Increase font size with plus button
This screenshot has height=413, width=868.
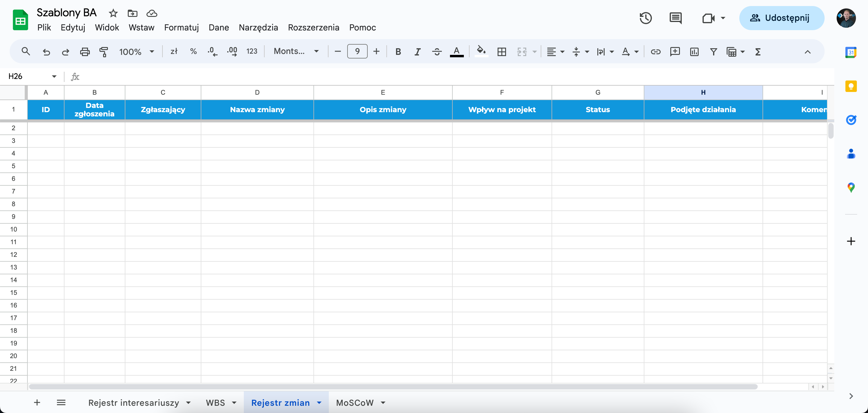pos(376,51)
